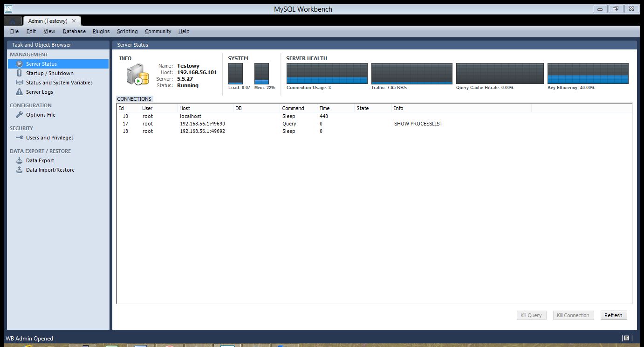Image resolution: width=644 pixels, height=347 pixels.
Task: Open the Home screen tab icon
Action: (x=13, y=21)
